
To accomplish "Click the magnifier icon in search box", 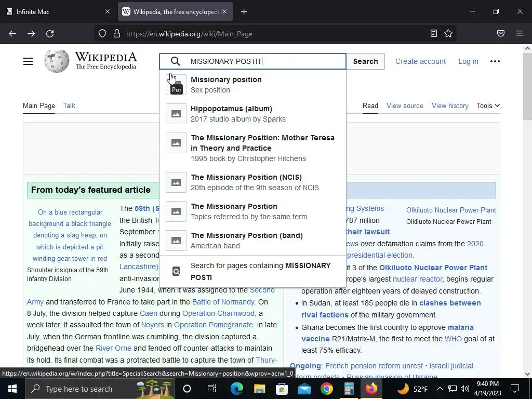I will (x=176, y=61).
